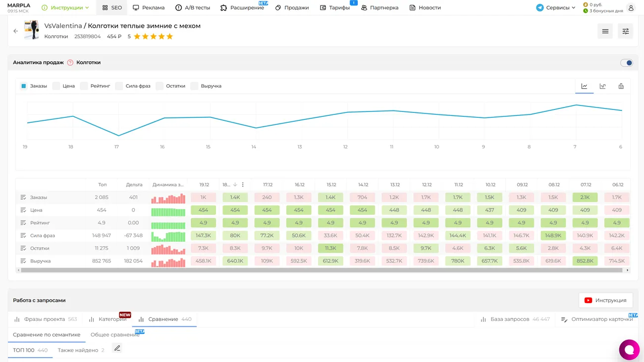644x362 pixels.
Task: Click the YouTube Инструкция button
Action: pos(605,301)
